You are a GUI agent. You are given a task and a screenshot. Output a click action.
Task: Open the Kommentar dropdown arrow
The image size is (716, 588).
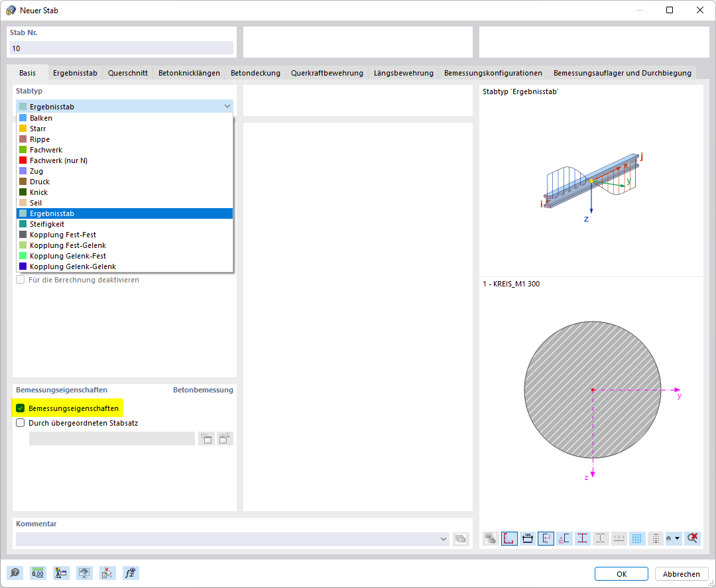point(444,539)
